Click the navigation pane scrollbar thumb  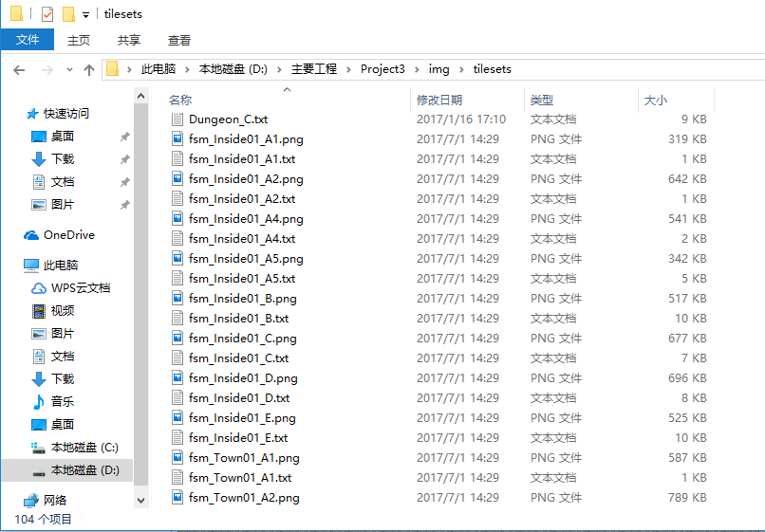pyautogui.click(x=141, y=295)
